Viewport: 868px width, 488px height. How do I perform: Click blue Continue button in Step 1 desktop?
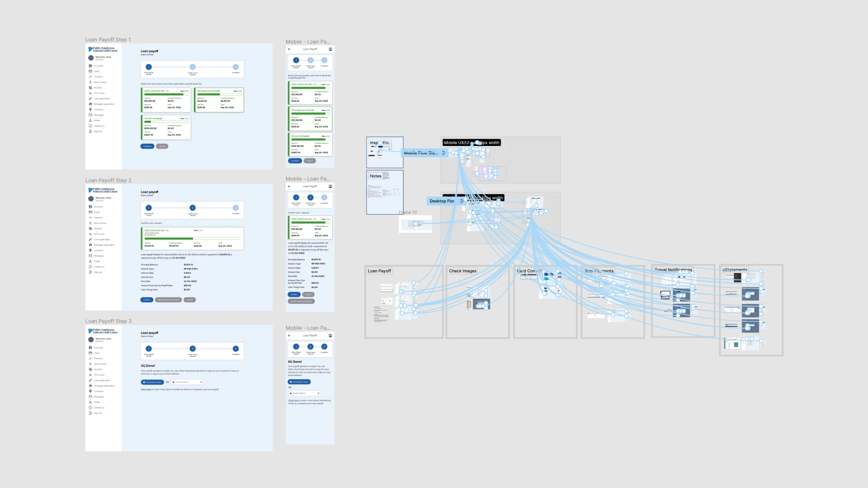click(x=147, y=146)
